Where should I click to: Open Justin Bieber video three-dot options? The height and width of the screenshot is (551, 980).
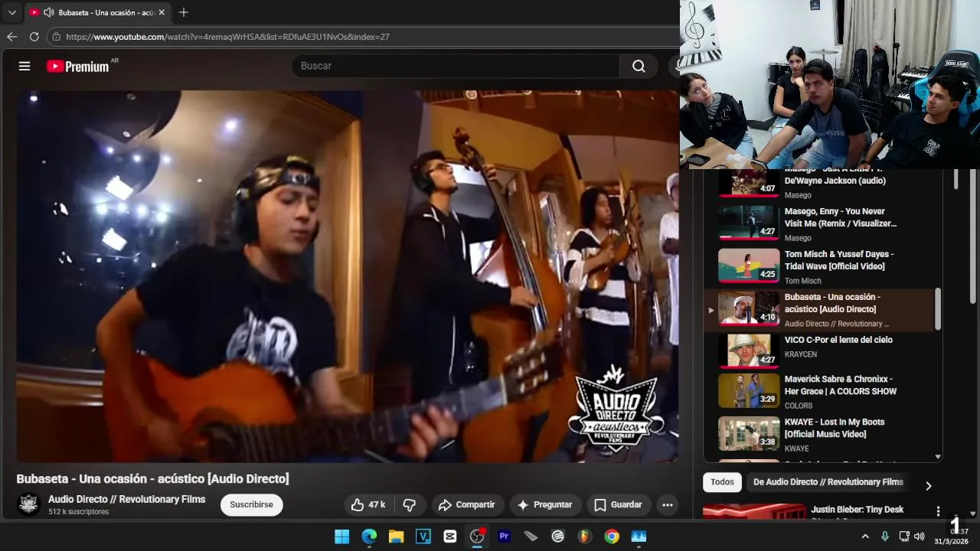pos(938,510)
